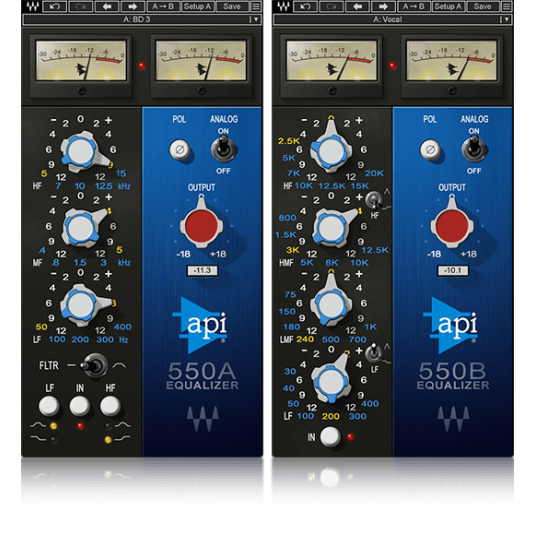Image resolution: width=535 pixels, height=535 pixels.
Task: Open preset dropdown showing A: Vocal
Action: (392, 19)
